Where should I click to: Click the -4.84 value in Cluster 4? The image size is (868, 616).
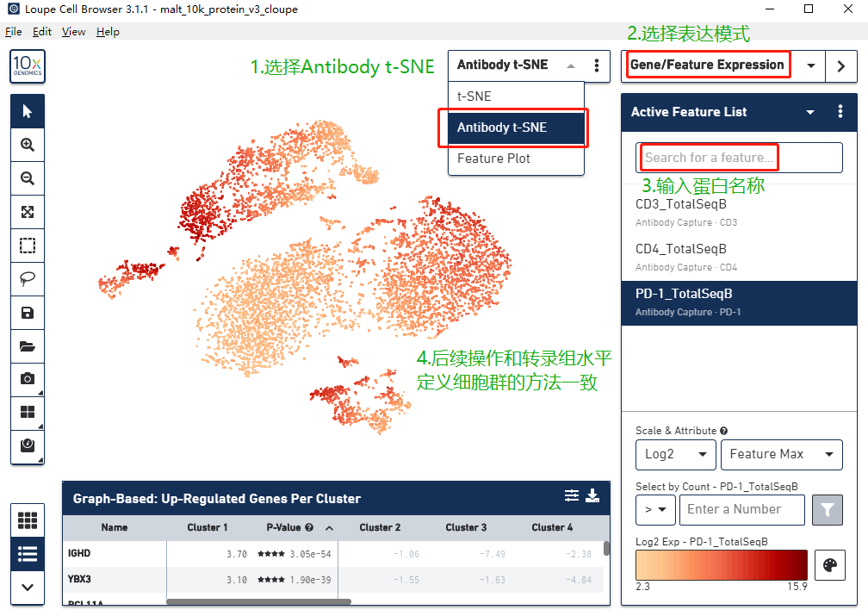(579, 580)
